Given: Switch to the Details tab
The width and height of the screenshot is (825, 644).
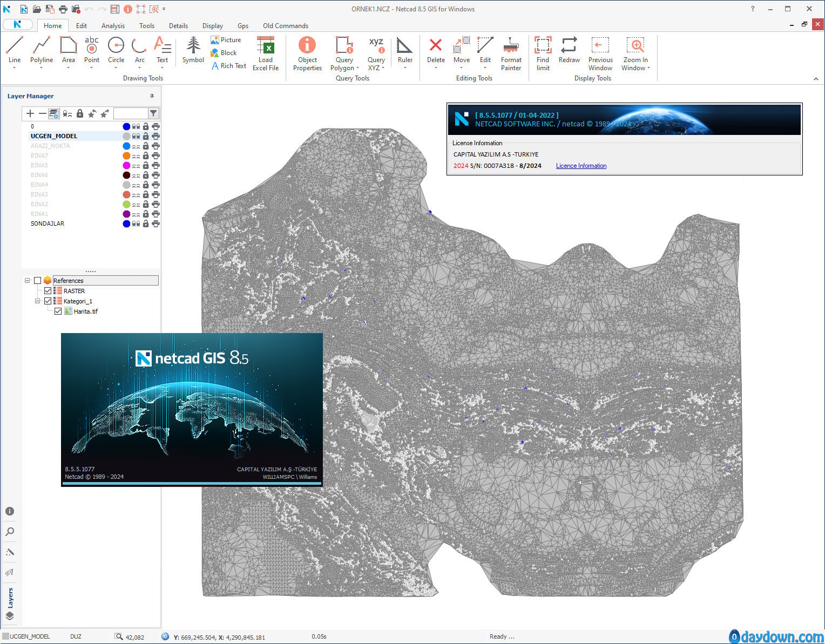Looking at the screenshot, I should (178, 26).
